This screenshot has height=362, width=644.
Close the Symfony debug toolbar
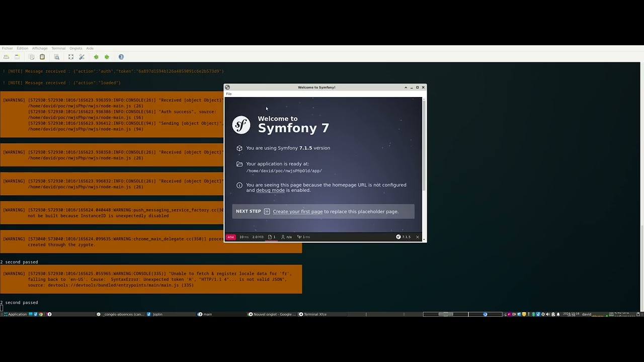tap(418, 237)
